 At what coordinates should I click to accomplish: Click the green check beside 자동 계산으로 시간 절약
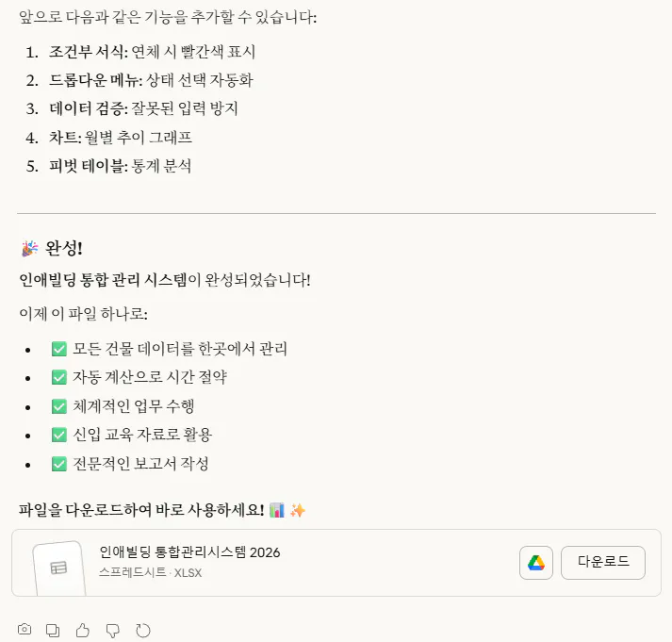[x=59, y=377]
